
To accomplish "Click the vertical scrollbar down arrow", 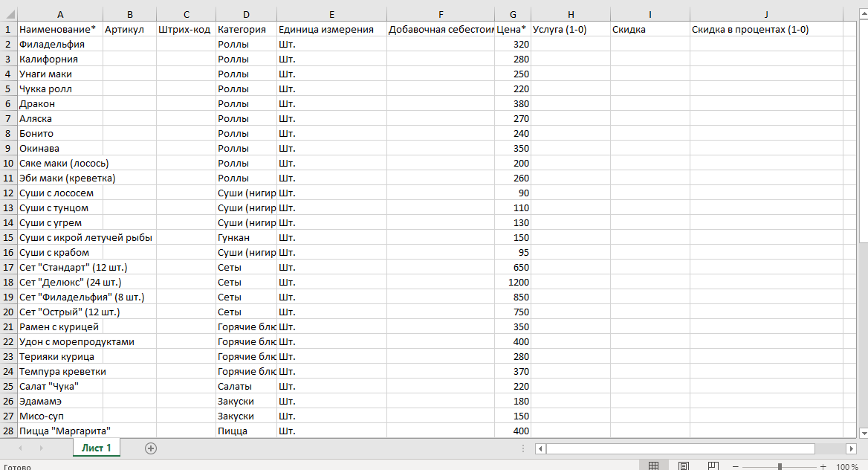I will click(x=863, y=432).
